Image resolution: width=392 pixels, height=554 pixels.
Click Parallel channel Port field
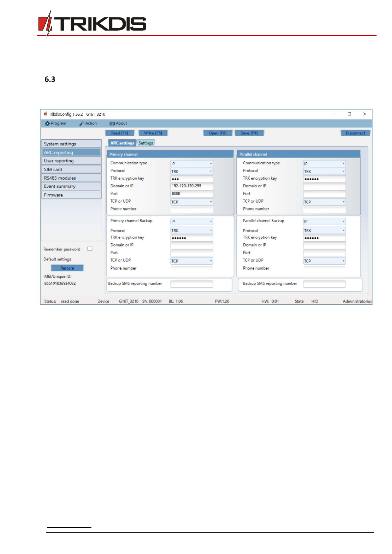click(x=324, y=194)
